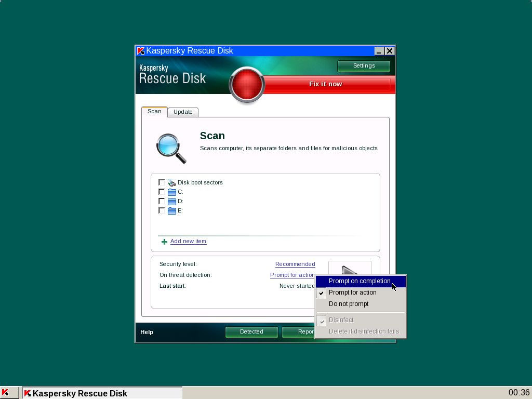
Task: Click the Kaspersky start menu icon in taskbar
Action: coord(9,393)
